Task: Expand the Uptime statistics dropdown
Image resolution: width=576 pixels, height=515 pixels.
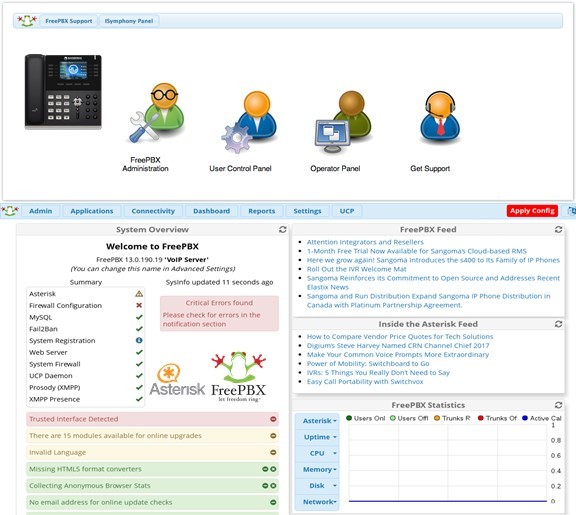Action: click(317, 437)
